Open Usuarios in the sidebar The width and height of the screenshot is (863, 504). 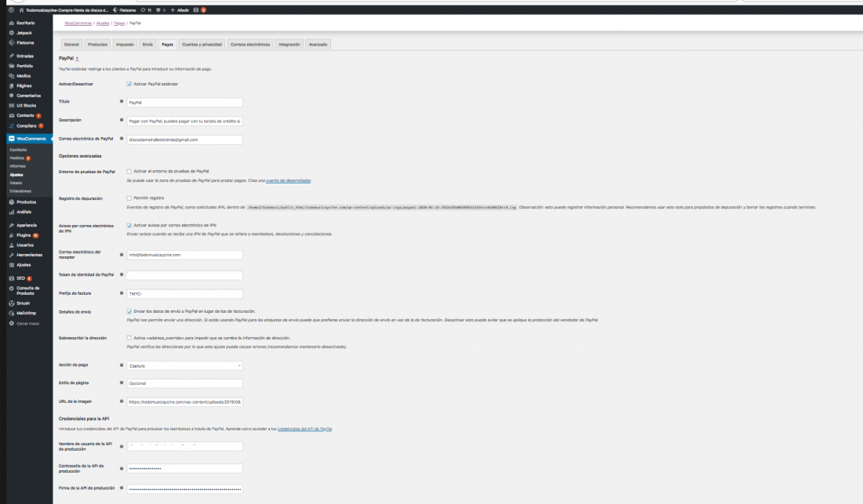[x=25, y=245]
